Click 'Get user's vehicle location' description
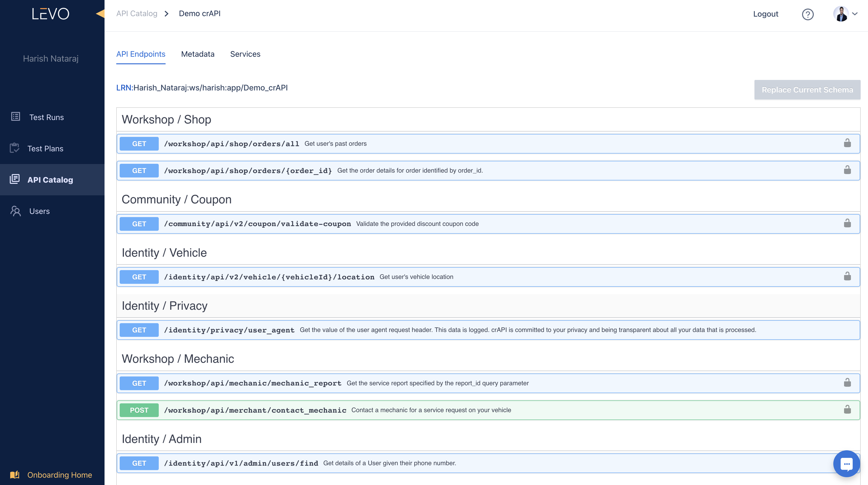Image resolution: width=868 pixels, height=485 pixels. coord(416,277)
